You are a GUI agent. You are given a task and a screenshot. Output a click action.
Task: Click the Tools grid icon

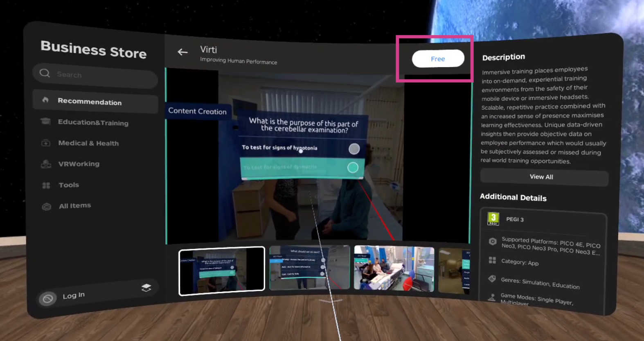(46, 185)
